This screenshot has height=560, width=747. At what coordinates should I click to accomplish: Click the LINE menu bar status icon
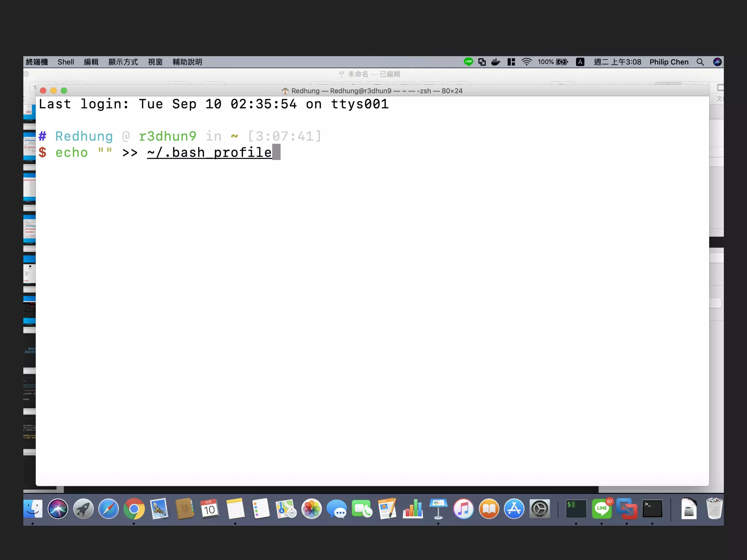click(468, 62)
